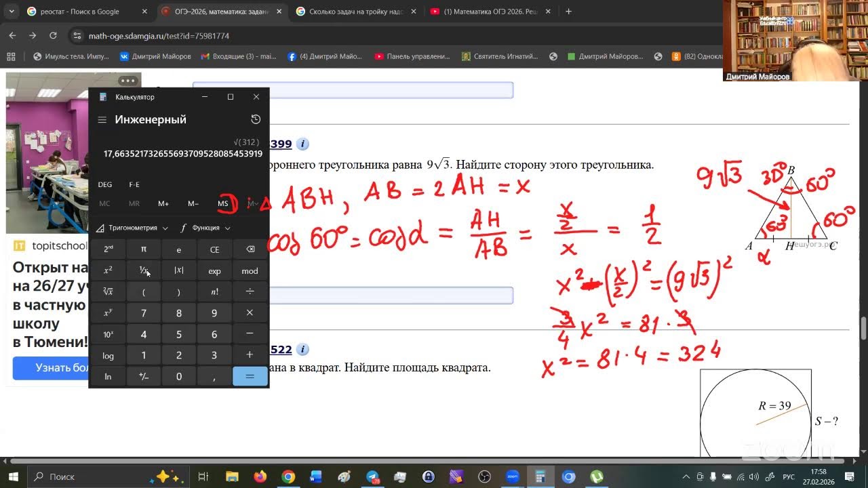Expand the Тригонометрия dropdown in Calculator

pos(132,228)
